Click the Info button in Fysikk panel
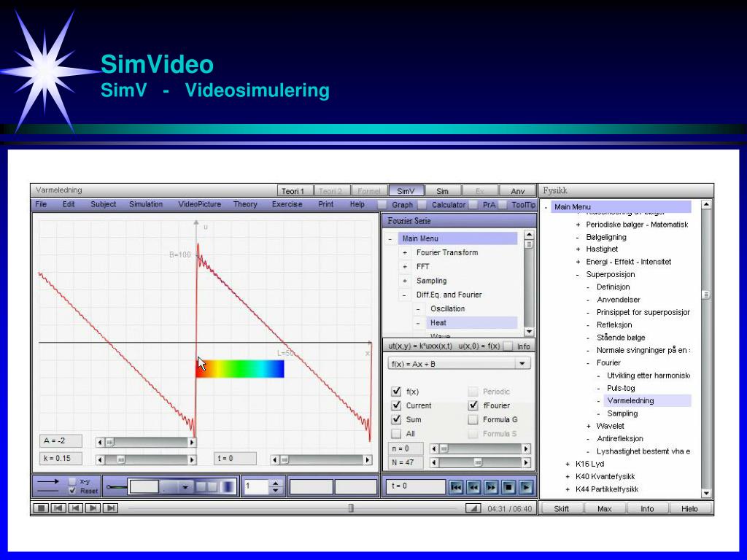The width and height of the screenshot is (747, 560). [x=647, y=508]
